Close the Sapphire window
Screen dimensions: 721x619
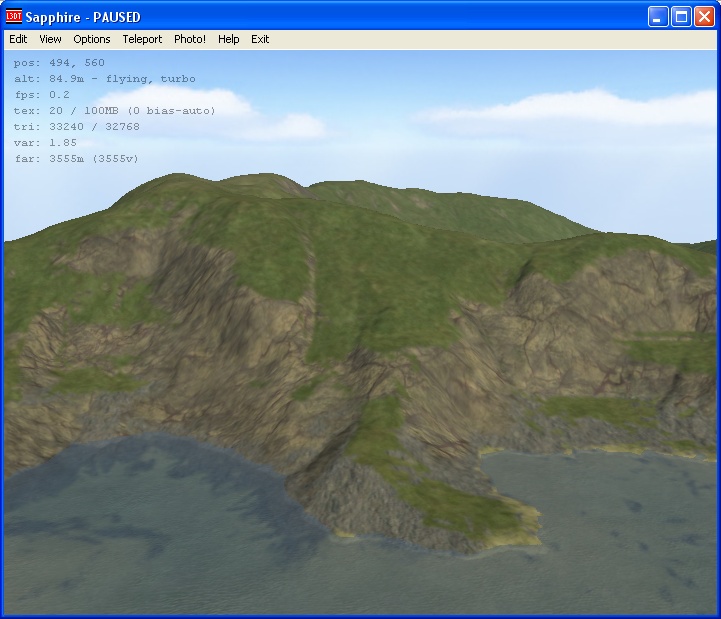pyautogui.click(x=703, y=17)
